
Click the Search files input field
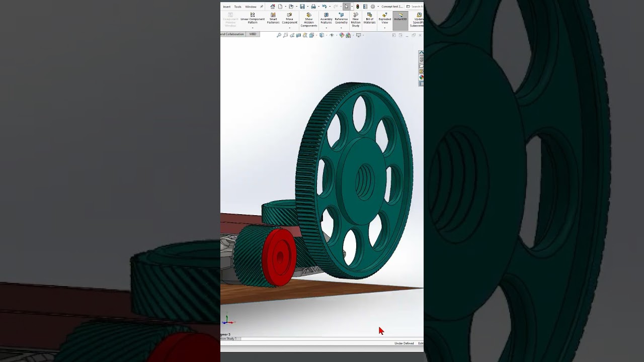pos(415,7)
